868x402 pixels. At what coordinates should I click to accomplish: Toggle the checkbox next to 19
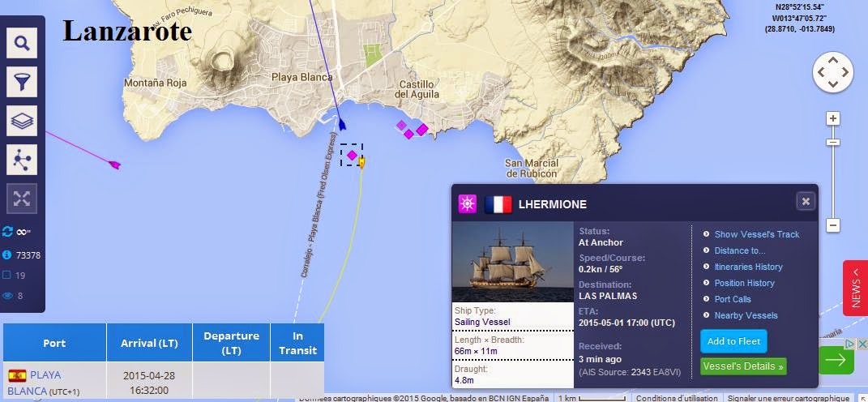click(6, 276)
